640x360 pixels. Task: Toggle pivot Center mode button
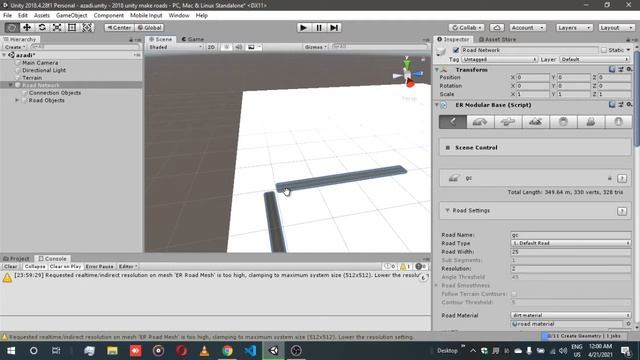tap(119, 27)
